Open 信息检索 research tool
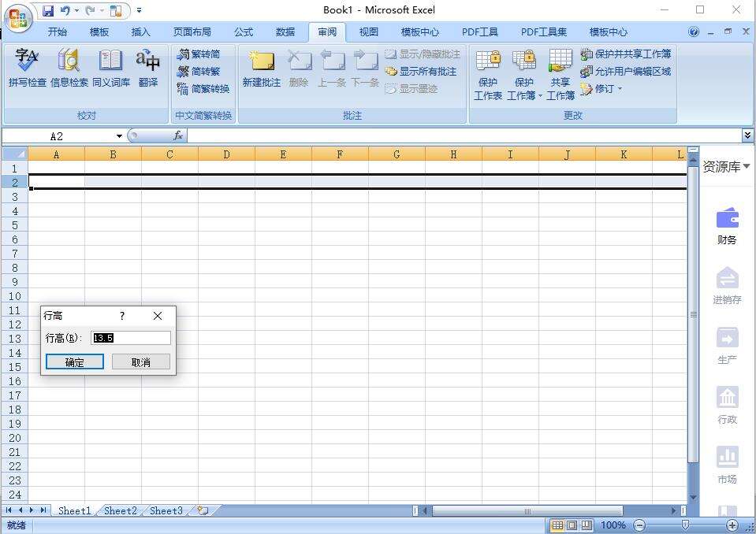Image resolution: width=756 pixels, height=534 pixels. click(69, 67)
